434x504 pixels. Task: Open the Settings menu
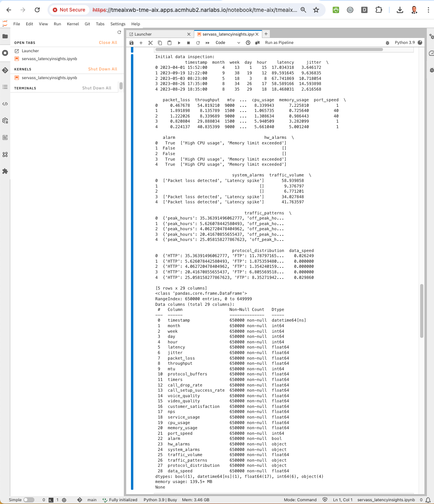click(118, 24)
